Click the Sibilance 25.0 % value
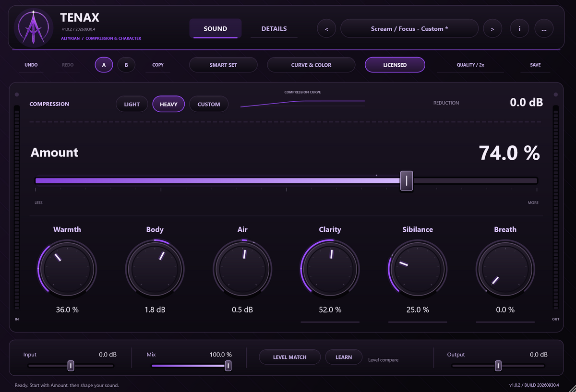Screen dimensions: 576x392 pyautogui.click(x=418, y=310)
